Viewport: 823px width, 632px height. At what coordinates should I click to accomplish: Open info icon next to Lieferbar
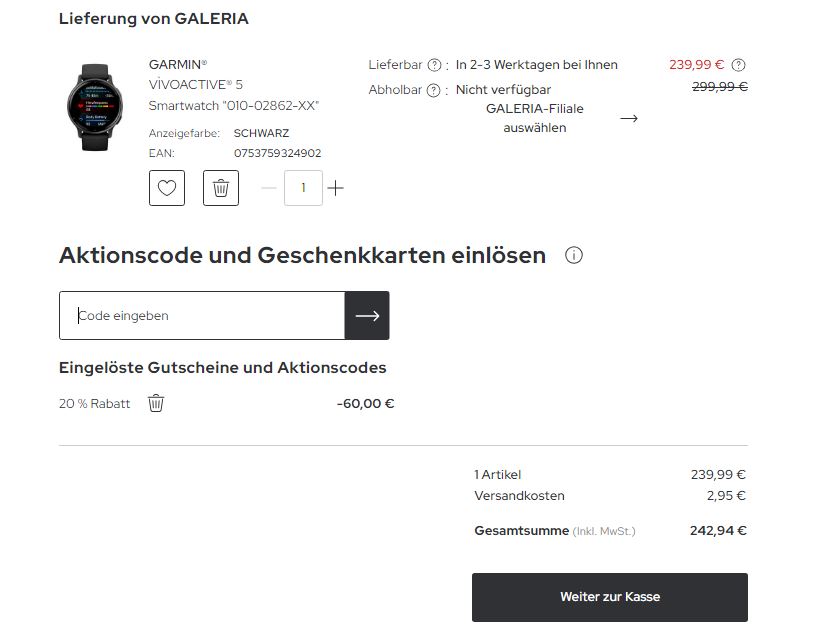[434, 65]
